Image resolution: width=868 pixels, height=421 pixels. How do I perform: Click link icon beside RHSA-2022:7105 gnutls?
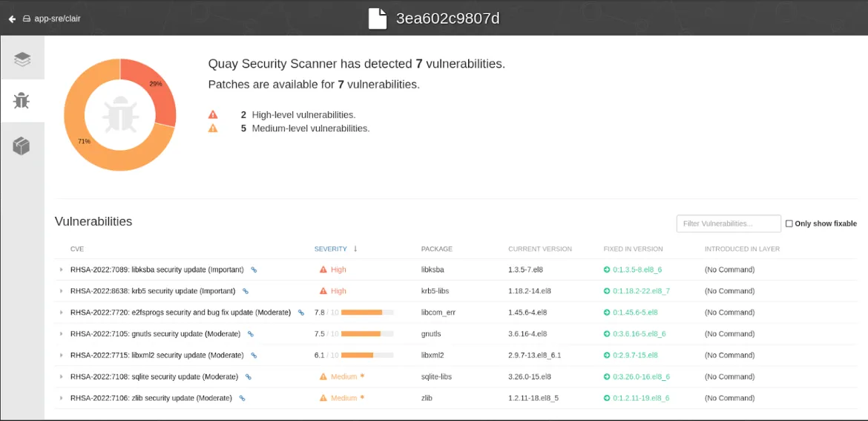(251, 334)
